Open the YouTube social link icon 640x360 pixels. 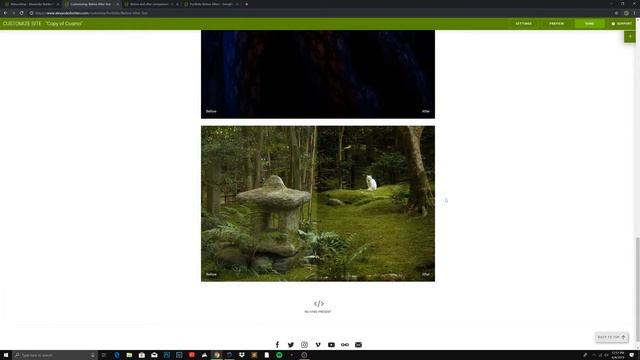[x=331, y=345]
